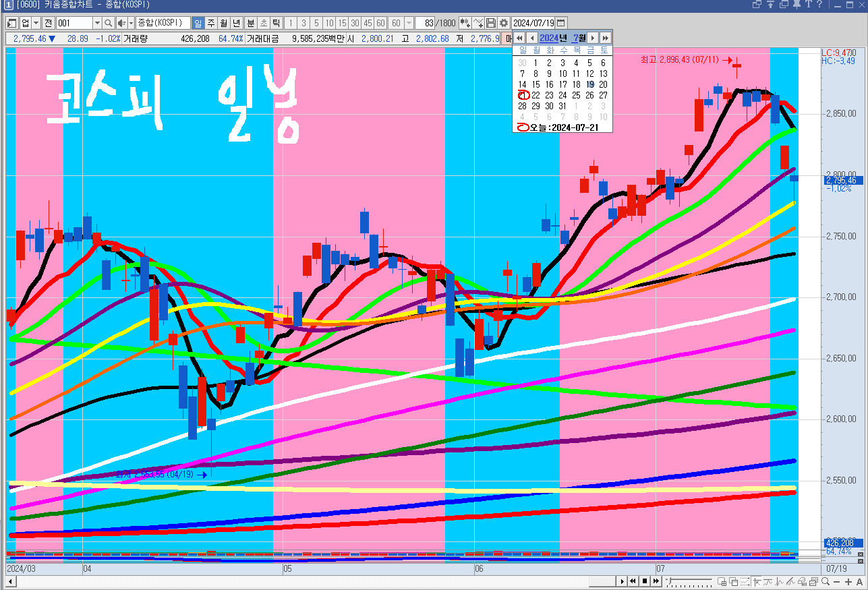Screen dimensions: 868x590
Task: Click the pin window icon in title bar
Action: click(x=797, y=4)
